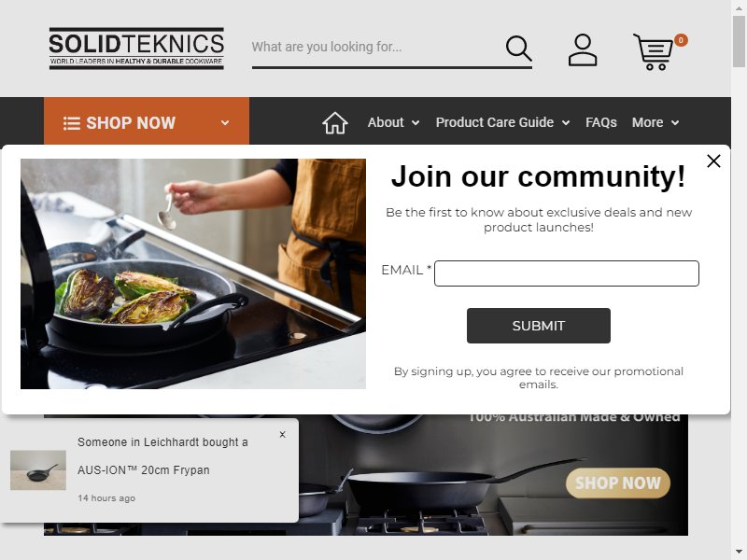Click the Solidteknics logo

pyautogui.click(x=136, y=49)
